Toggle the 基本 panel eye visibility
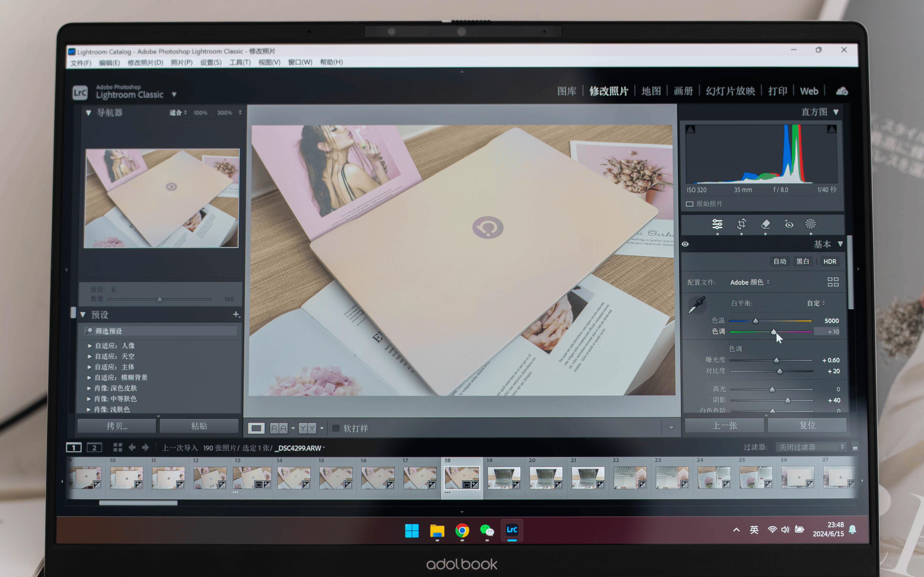 click(685, 244)
